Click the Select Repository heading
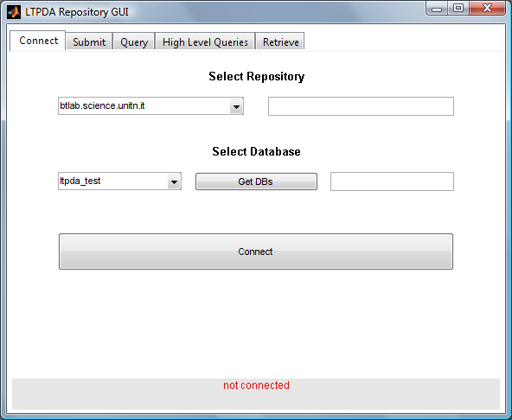Image resolution: width=512 pixels, height=420 pixels. coord(257,76)
